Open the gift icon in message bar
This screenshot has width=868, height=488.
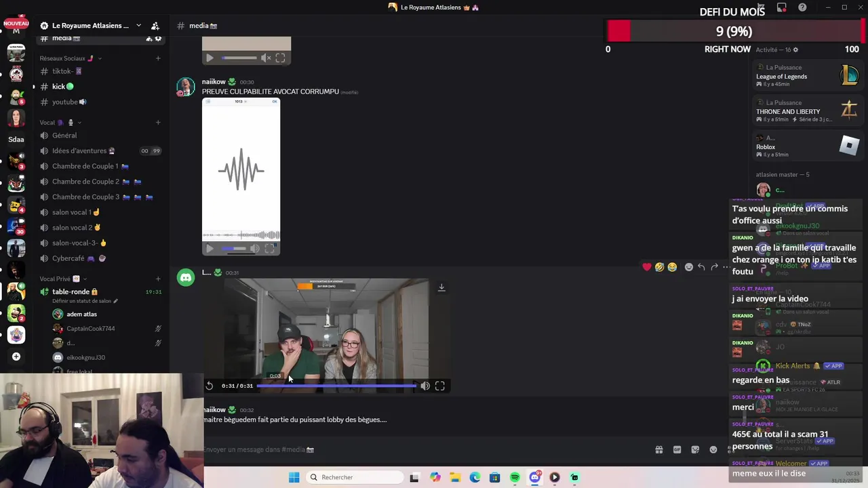[659, 449]
